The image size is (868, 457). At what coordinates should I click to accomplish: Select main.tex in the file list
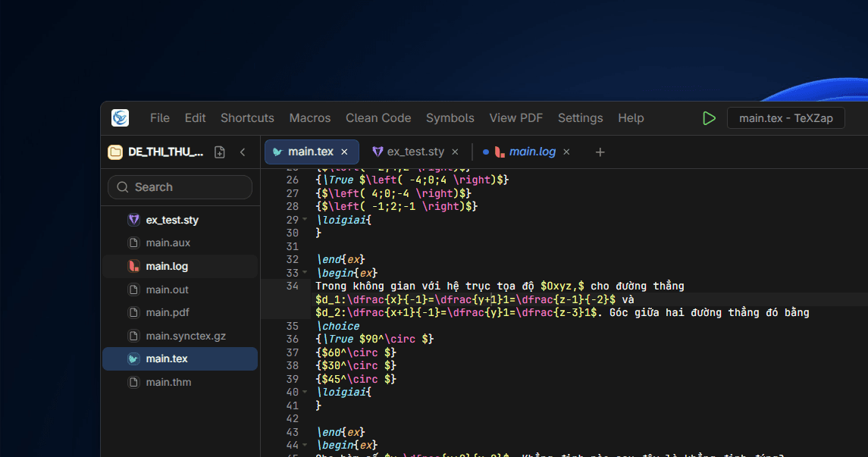[180, 359]
